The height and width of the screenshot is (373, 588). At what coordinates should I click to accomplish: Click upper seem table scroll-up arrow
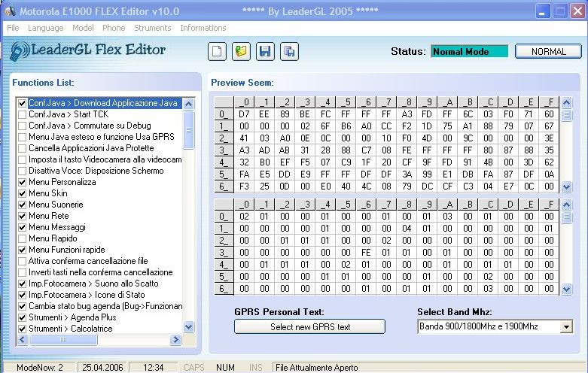[566, 102]
